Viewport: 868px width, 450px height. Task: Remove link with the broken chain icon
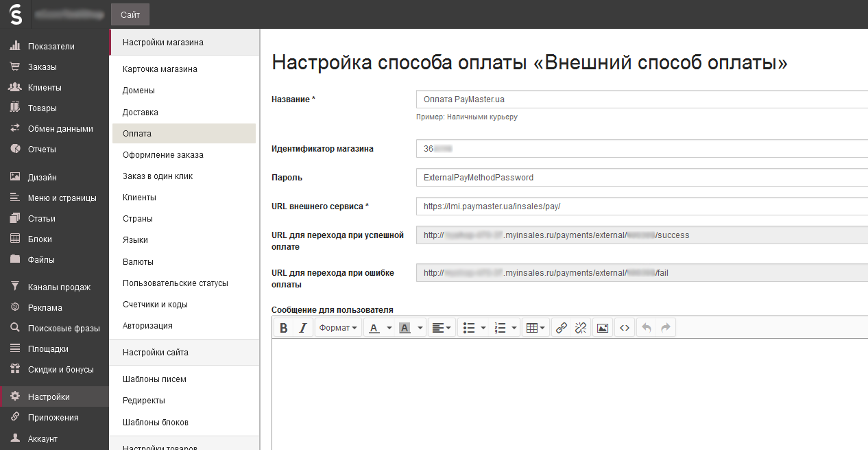(x=581, y=328)
